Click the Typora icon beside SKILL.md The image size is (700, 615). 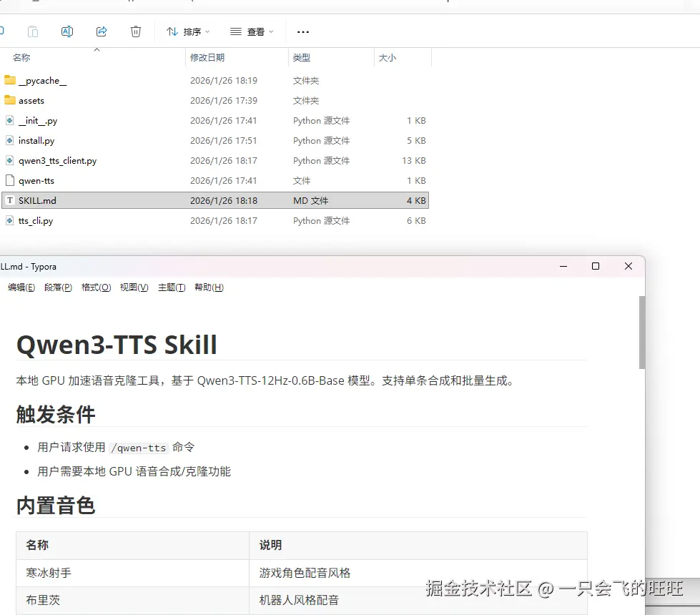(10, 200)
